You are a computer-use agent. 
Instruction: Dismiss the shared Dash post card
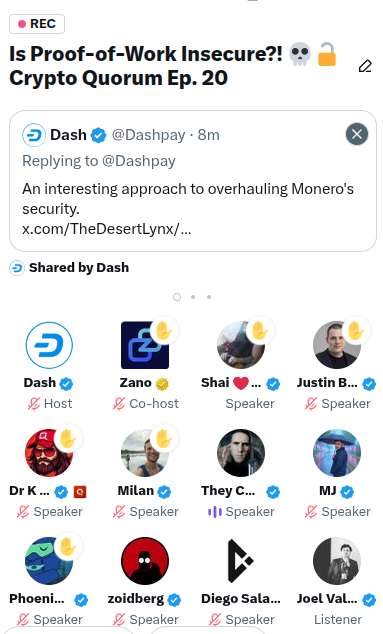click(357, 134)
